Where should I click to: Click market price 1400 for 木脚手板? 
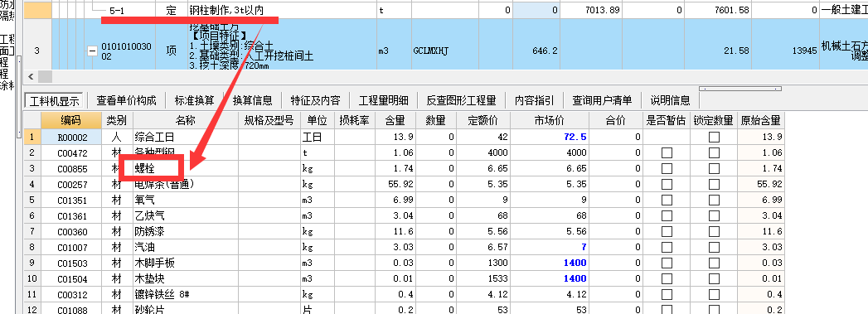point(550,263)
